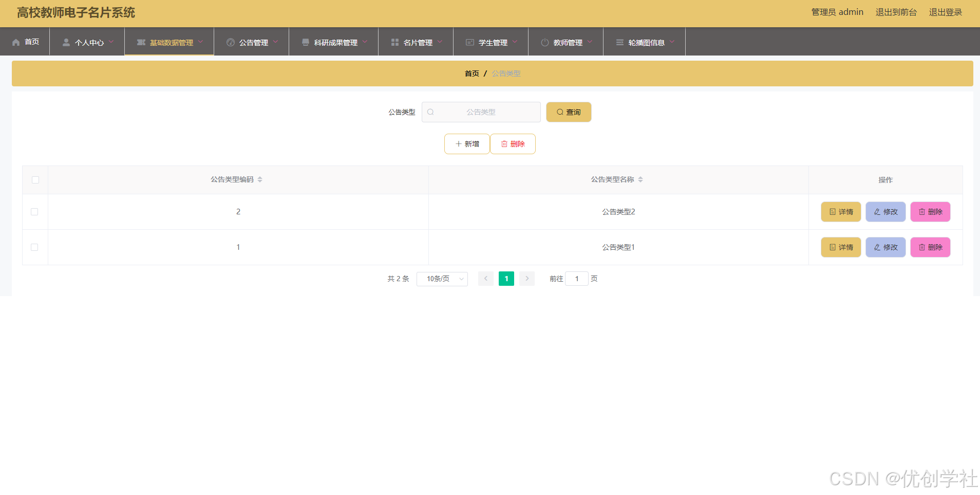Click the go-to page number input
This screenshot has height=495, width=980.
[577, 279]
